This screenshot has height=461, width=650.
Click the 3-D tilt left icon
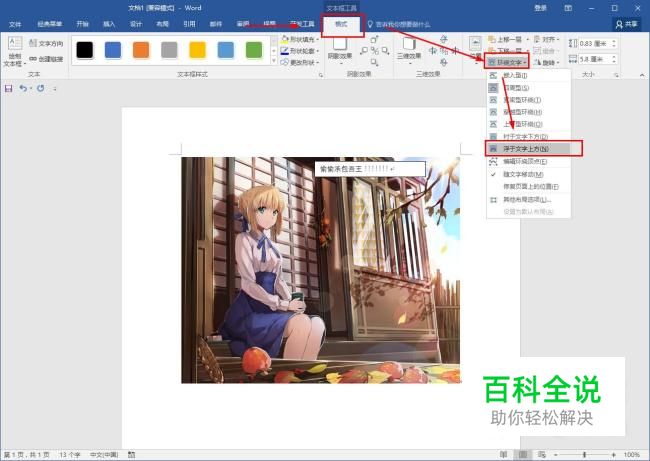click(x=433, y=51)
